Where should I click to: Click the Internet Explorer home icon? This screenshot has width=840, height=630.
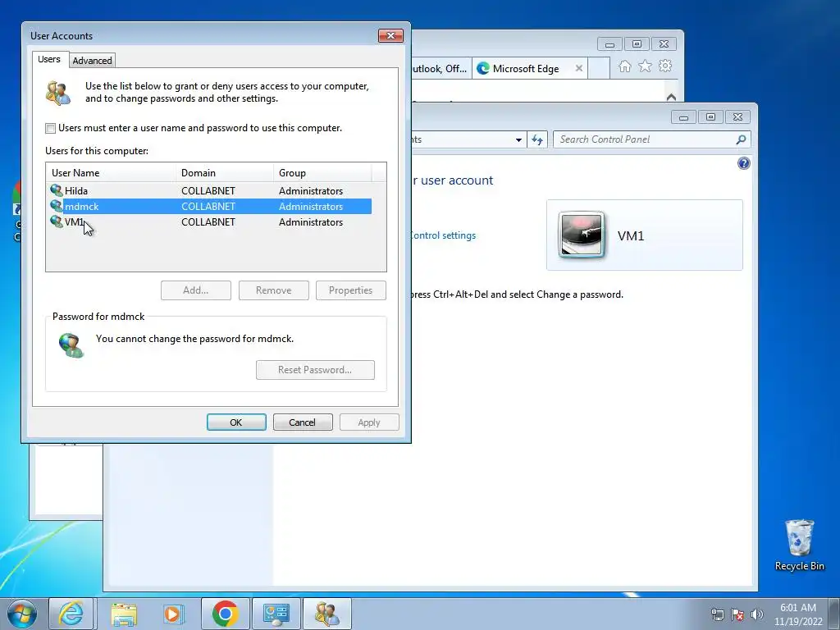coord(624,66)
